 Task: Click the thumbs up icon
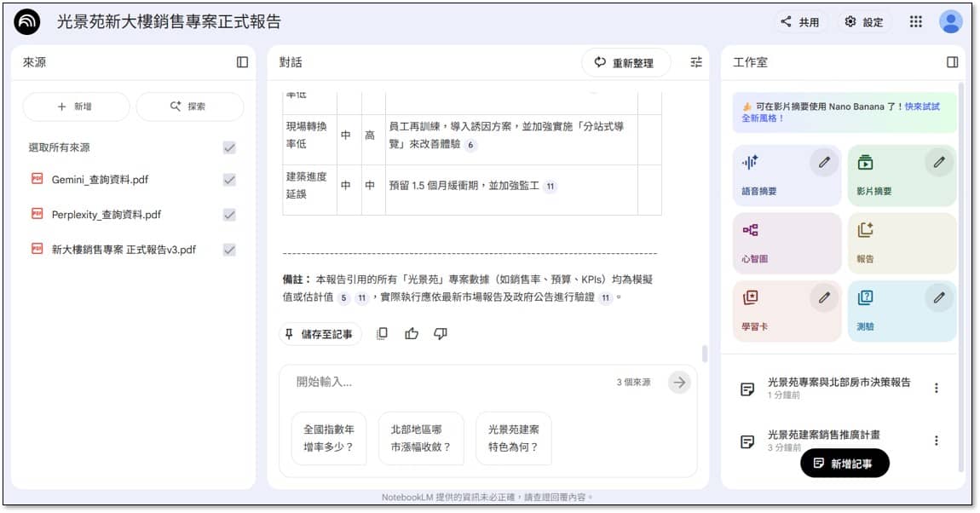(412, 334)
